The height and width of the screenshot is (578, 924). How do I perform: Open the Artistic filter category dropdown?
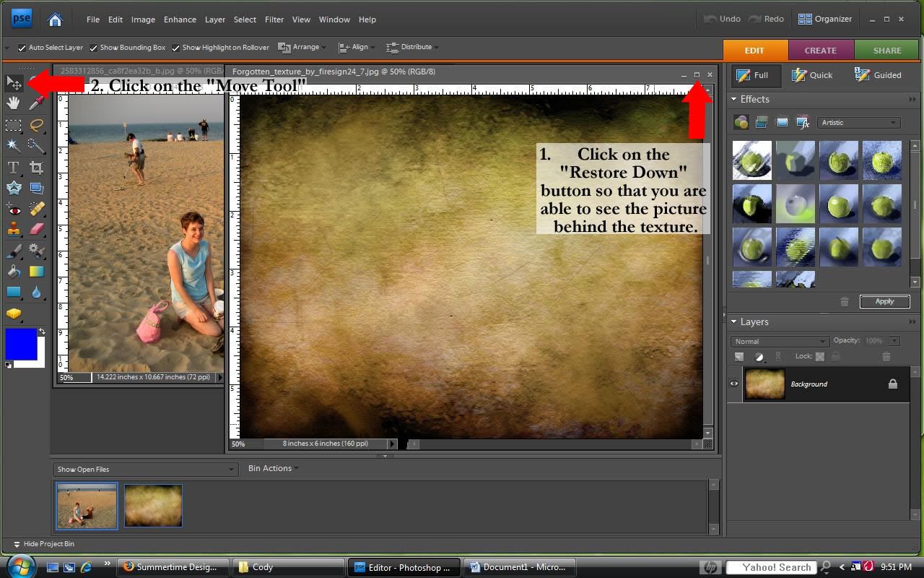[x=859, y=122]
